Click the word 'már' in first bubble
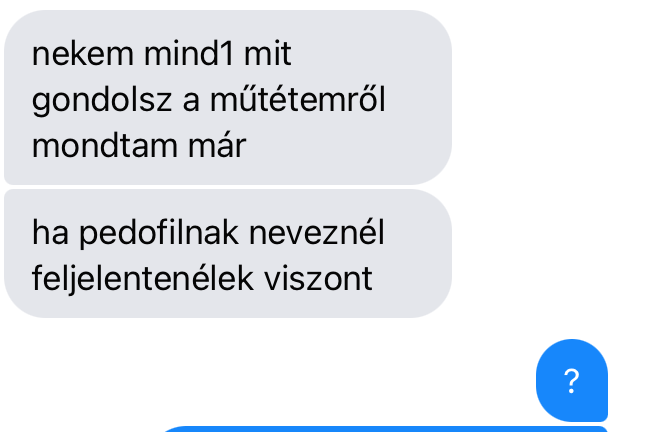The image size is (648, 432). tap(217, 146)
